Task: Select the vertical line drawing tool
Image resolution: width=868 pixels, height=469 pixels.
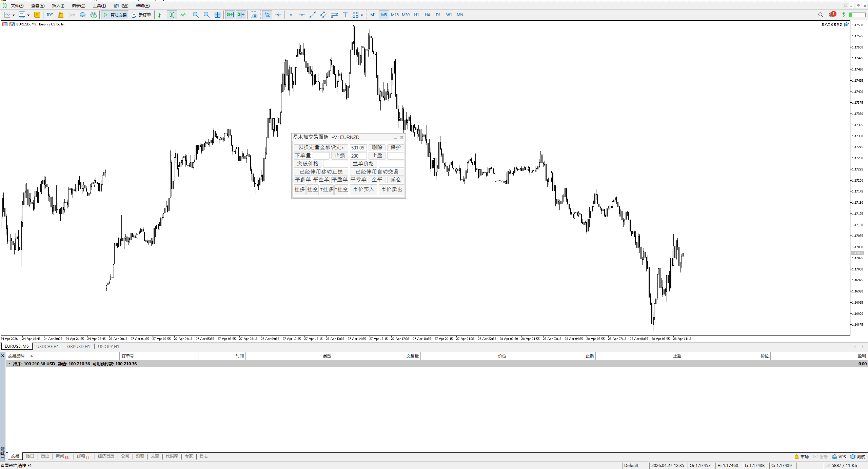Action: pos(291,15)
